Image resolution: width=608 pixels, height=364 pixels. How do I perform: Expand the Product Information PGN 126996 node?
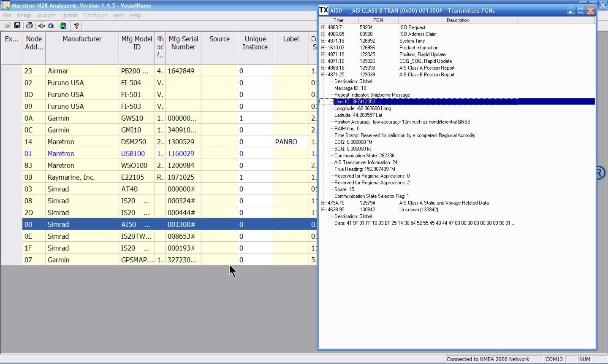point(323,48)
